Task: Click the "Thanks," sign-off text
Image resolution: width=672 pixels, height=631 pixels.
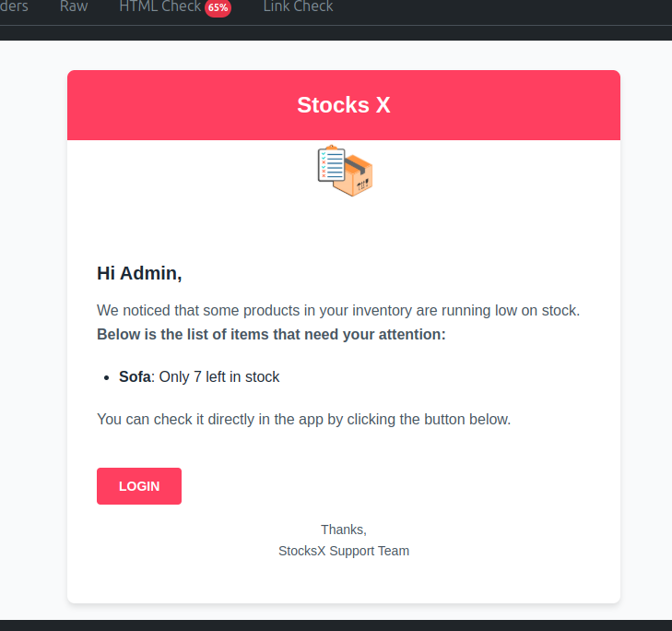Action: click(344, 530)
